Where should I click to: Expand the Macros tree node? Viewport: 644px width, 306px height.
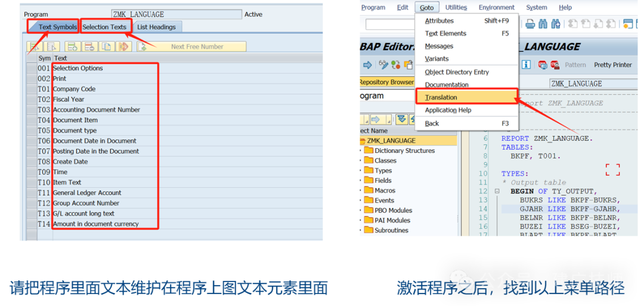point(361,191)
